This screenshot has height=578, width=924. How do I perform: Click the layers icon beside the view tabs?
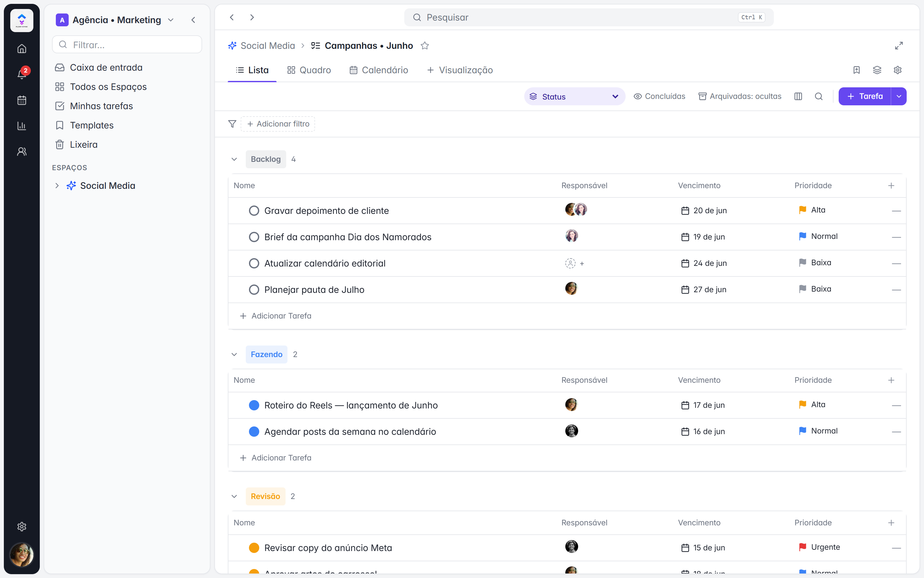pos(877,70)
